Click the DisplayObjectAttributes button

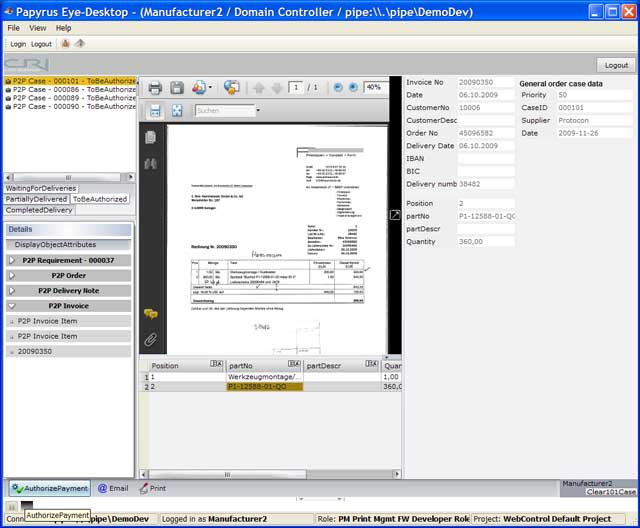(68, 245)
